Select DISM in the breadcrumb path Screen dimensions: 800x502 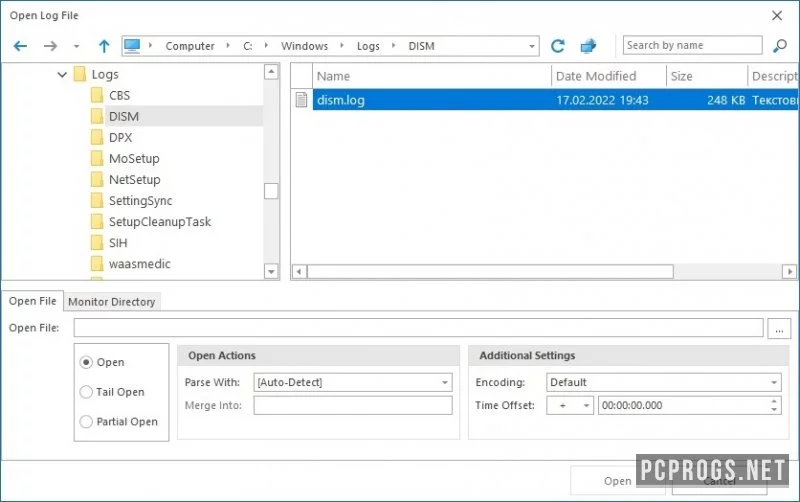click(421, 46)
